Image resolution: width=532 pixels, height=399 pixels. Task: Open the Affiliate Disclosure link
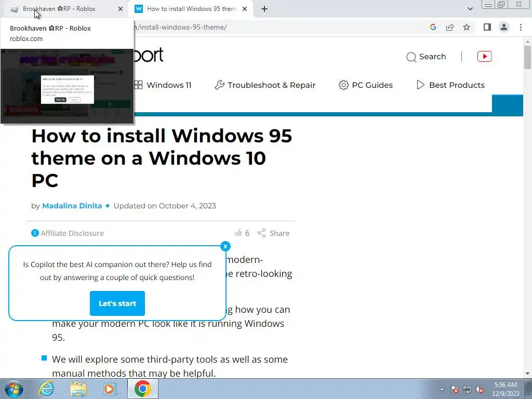pyautogui.click(x=68, y=233)
